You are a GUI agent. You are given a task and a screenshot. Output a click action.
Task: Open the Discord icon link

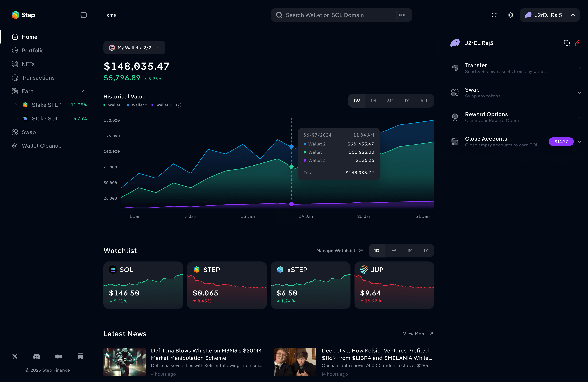(37, 356)
